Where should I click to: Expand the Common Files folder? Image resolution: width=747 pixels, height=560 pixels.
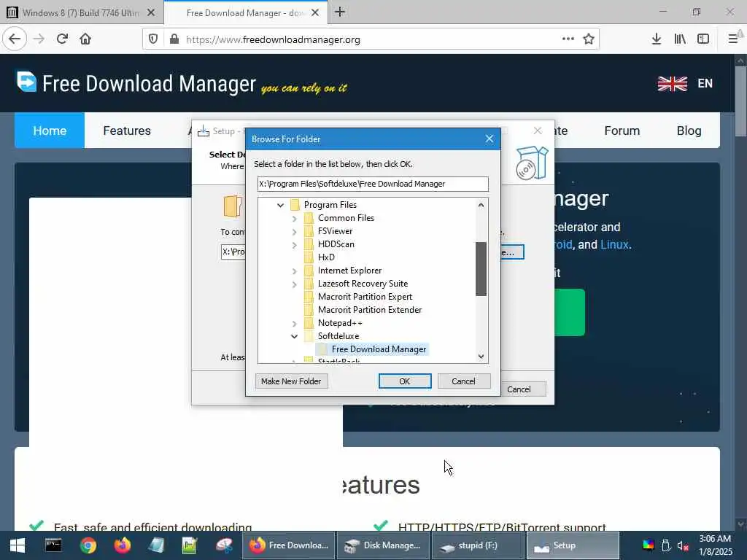click(294, 219)
